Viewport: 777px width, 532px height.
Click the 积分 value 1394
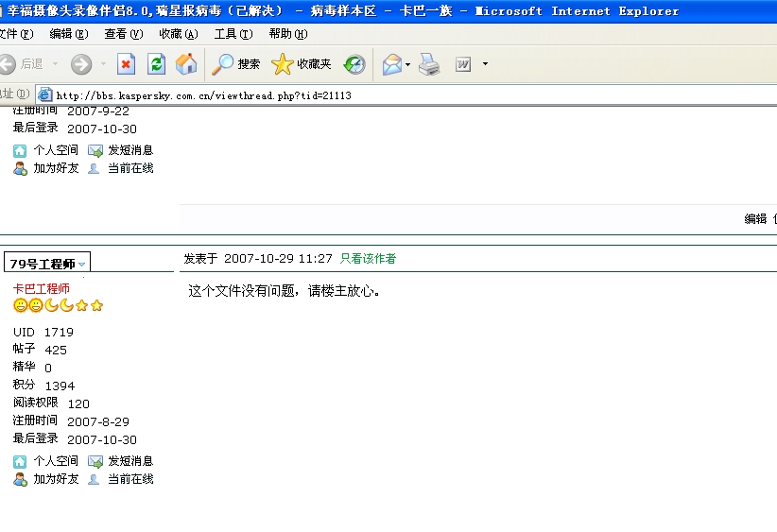point(60,386)
